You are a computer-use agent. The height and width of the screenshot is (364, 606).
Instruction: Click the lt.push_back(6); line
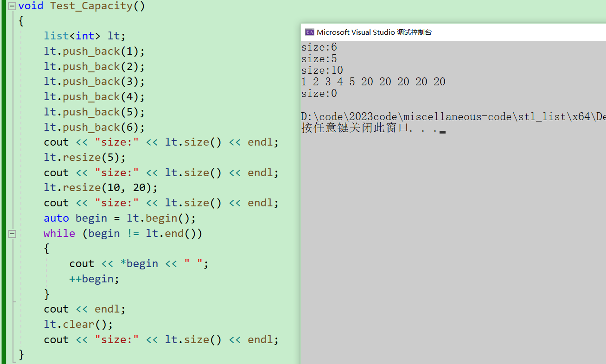[x=95, y=127]
